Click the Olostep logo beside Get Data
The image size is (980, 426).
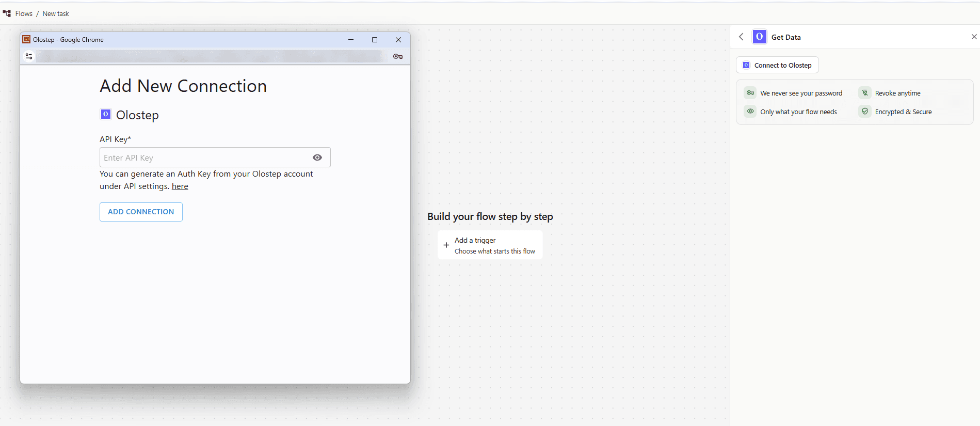pyautogui.click(x=759, y=37)
